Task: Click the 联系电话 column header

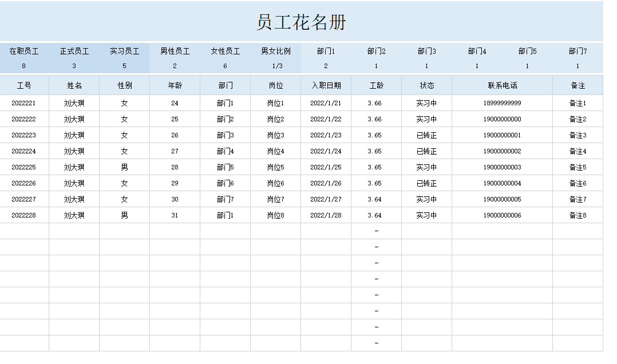Action: point(502,86)
